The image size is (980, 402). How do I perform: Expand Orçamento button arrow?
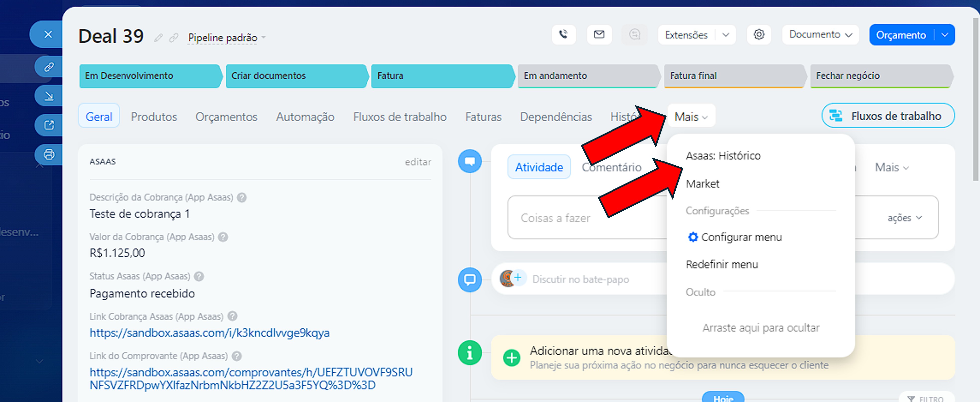coord(945,35)
